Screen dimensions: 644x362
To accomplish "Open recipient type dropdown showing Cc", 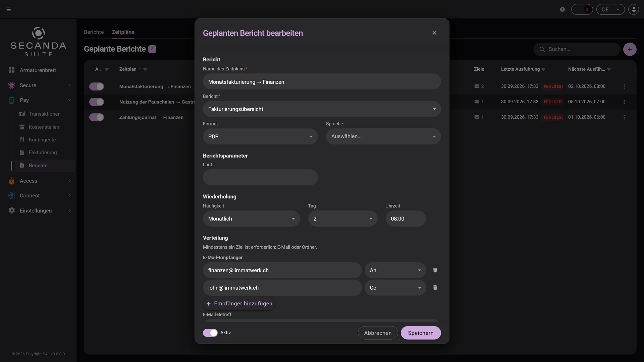I will (395, 288).
